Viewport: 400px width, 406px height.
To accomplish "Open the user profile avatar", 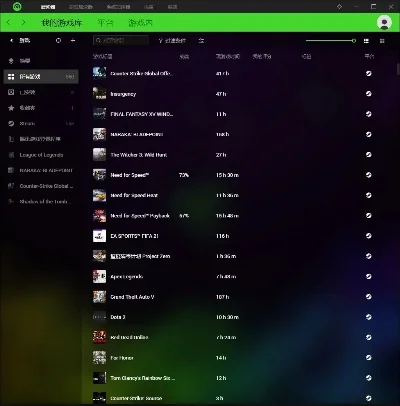I will click(x=384, y=23).
